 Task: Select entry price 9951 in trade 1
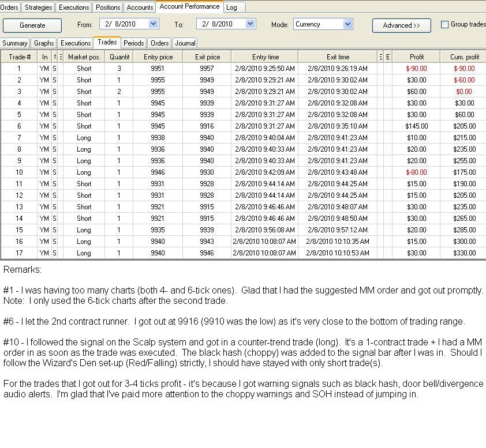tap(158, 69)
